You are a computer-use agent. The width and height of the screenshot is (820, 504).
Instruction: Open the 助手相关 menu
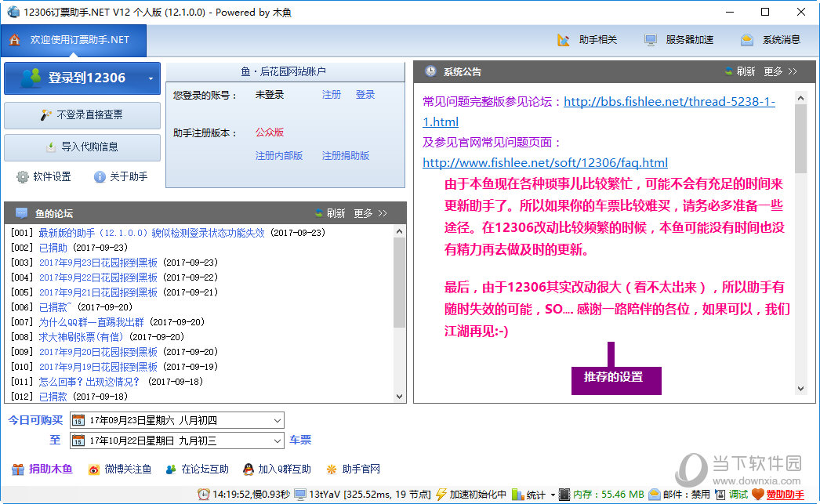click(586, 40)
